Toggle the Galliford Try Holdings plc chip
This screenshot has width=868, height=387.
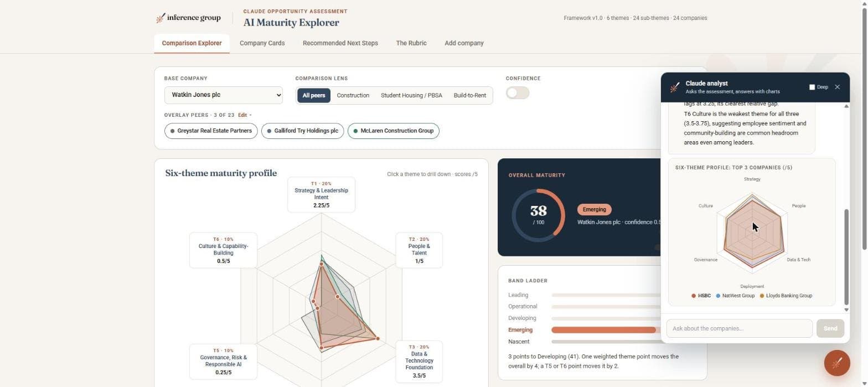click(x=302, y=131)
